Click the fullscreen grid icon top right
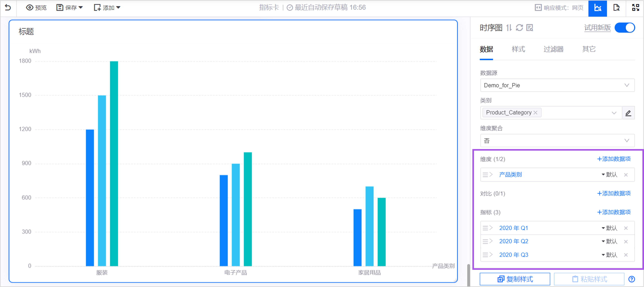Image resolution: width=644 pixels, height=287 pixels. [635, 8]
